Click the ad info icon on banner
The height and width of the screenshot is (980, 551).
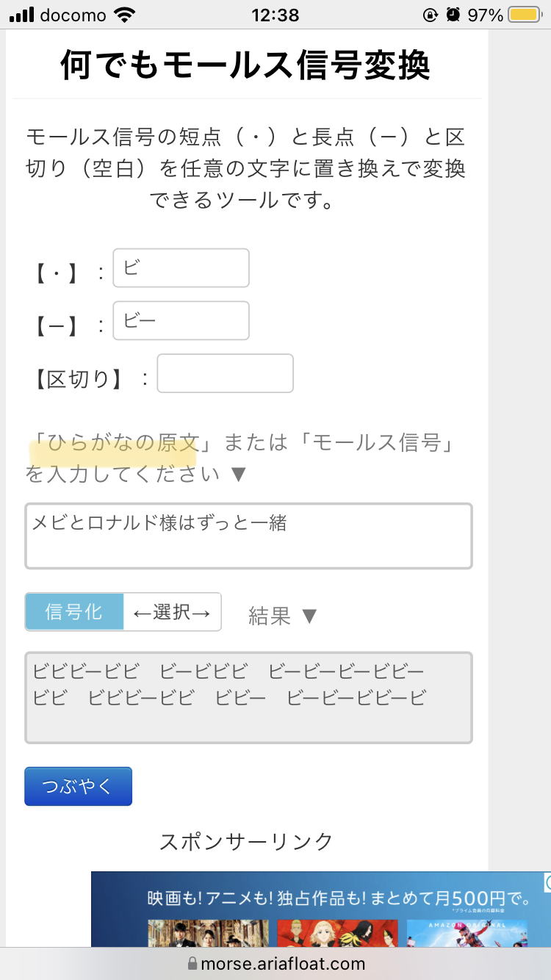click(547, 882)
